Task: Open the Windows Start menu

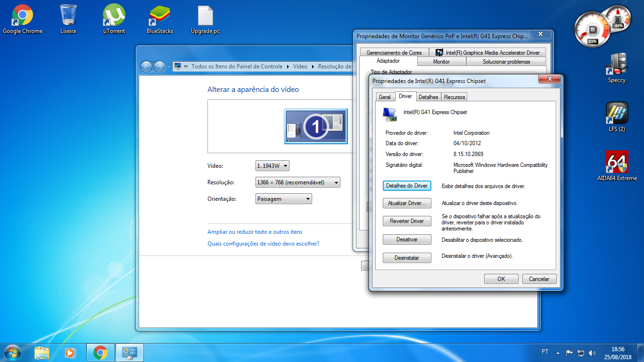Action: click(12, 352)
